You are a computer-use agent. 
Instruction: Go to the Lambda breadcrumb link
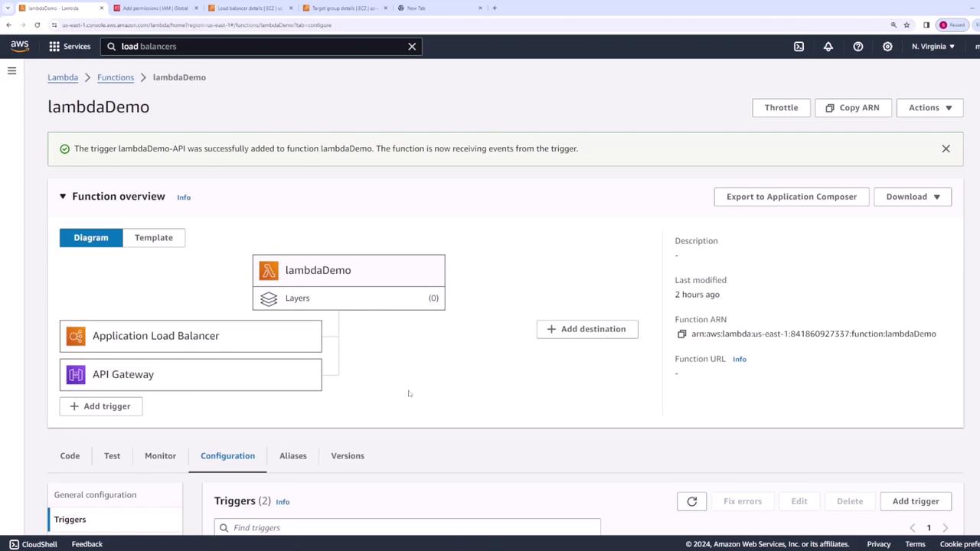tap(63, 77)
